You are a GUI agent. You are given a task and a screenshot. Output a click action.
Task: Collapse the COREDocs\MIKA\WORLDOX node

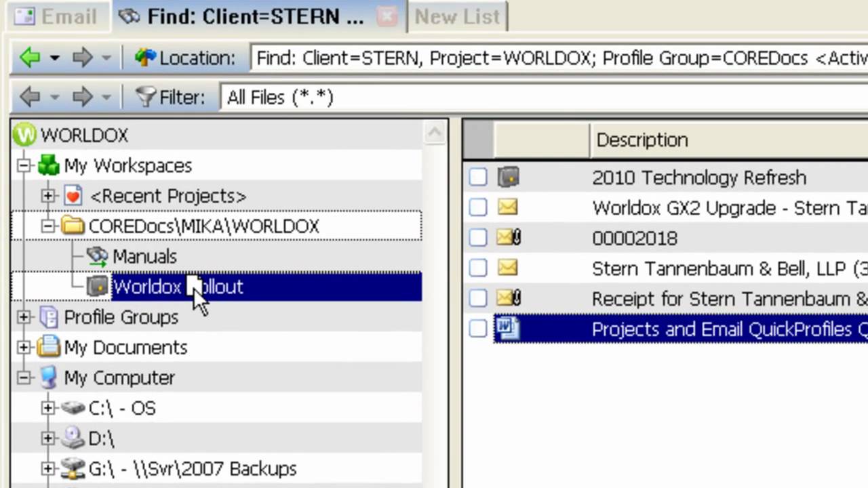(47, 226)
